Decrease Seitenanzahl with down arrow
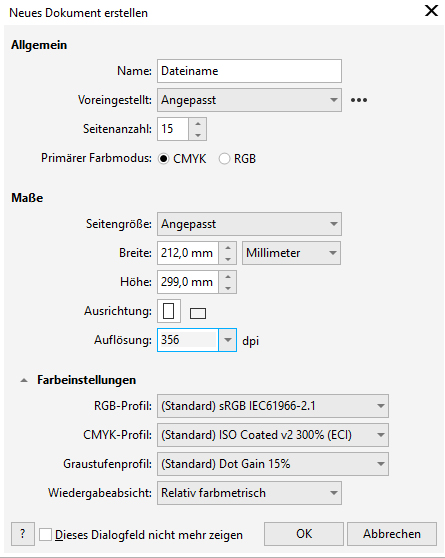 [198, 135]
